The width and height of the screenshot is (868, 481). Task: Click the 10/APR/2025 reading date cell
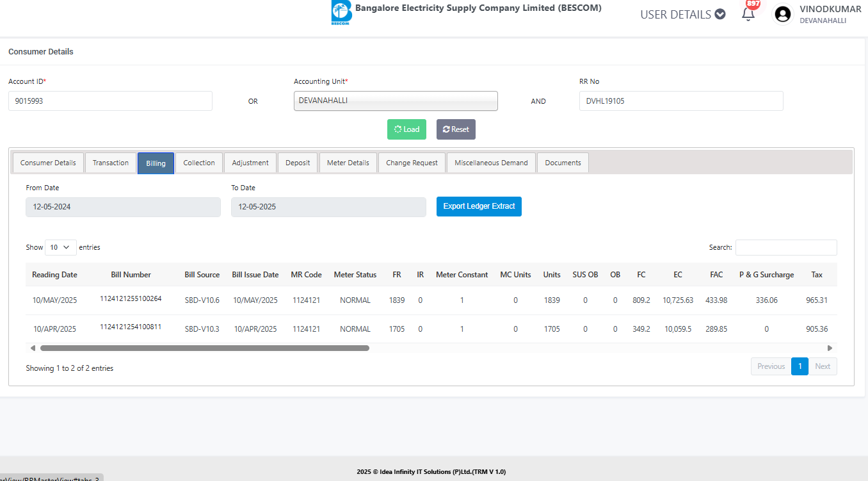pyautogui.click(x=54, y=329)
